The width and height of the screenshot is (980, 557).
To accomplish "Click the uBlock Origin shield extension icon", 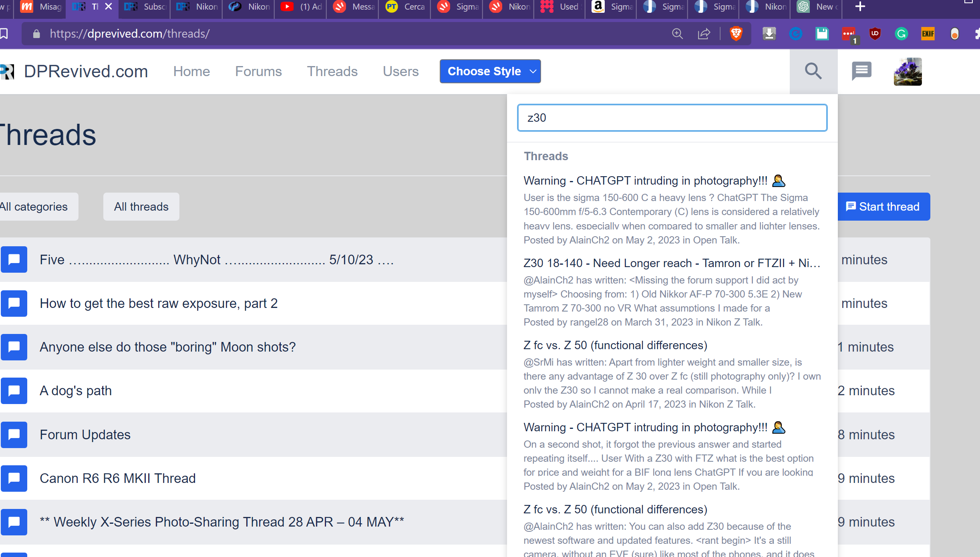I will click(875, 34).
